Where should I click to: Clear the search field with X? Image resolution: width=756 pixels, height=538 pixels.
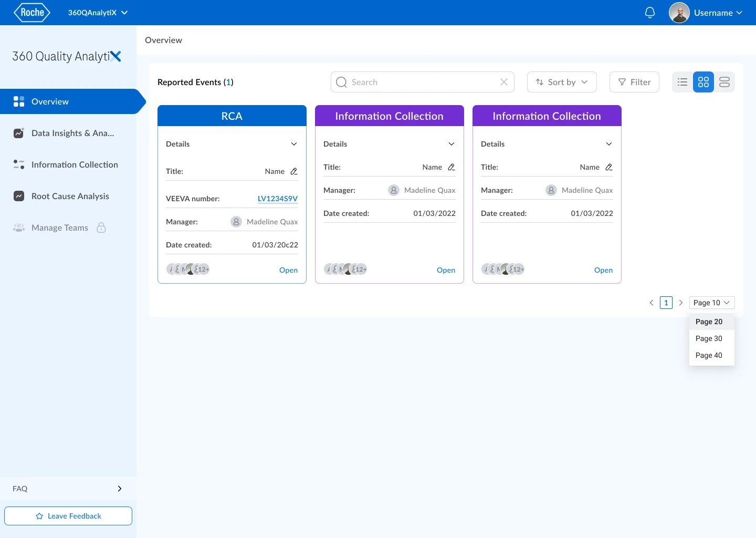pyautogui.click(x=504, y=82)
